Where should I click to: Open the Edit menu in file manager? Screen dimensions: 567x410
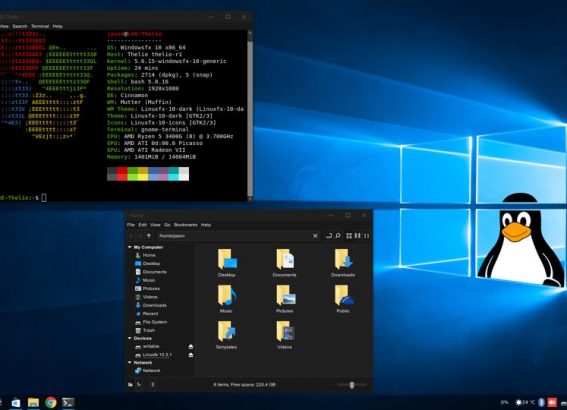[x=142, y=225]
